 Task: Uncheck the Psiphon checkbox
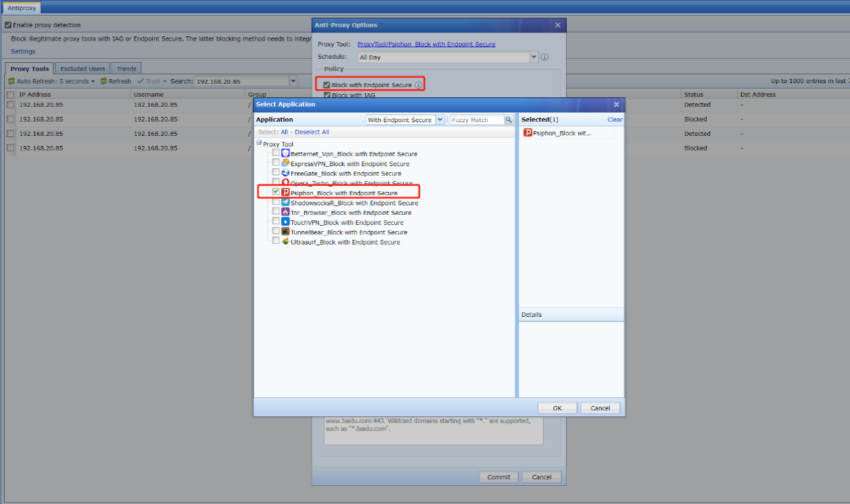tap(276, 193)
